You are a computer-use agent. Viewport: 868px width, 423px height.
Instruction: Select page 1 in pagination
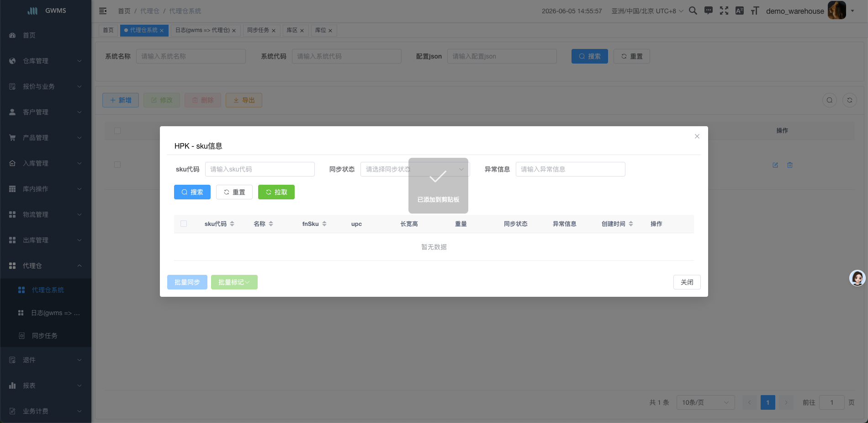click(768, 402)
